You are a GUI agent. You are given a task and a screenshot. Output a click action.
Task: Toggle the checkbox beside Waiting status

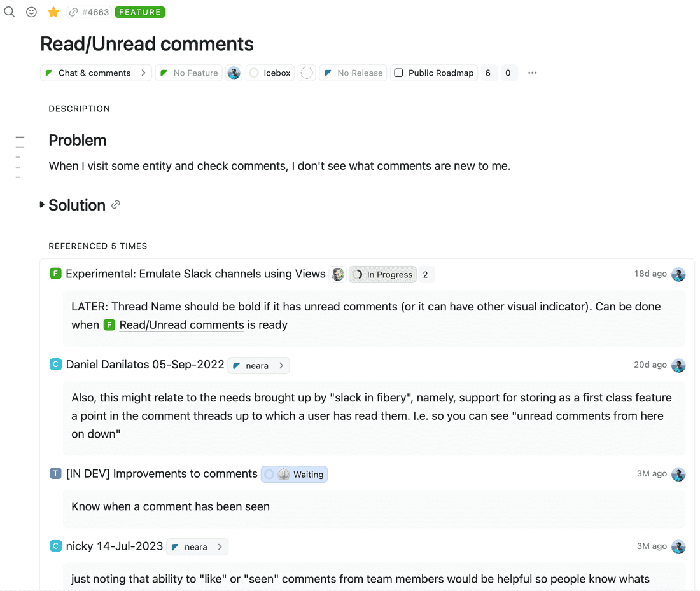269,474
